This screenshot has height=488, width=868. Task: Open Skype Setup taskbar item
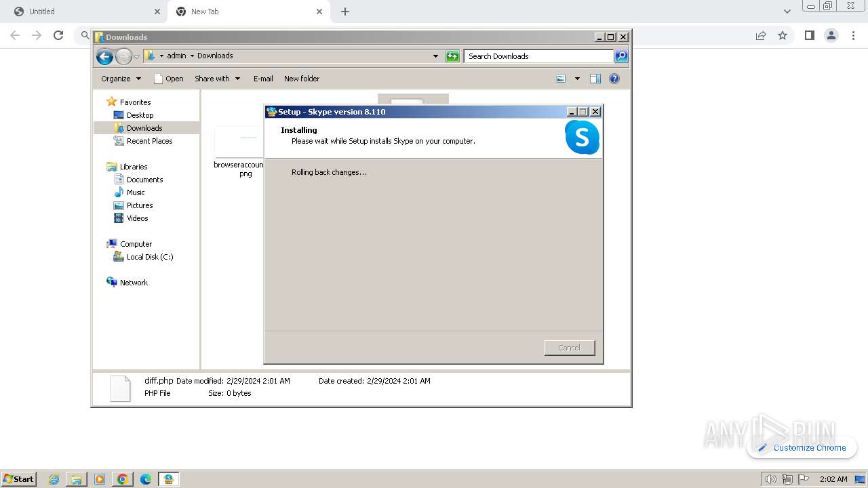(x=169, y=479)
